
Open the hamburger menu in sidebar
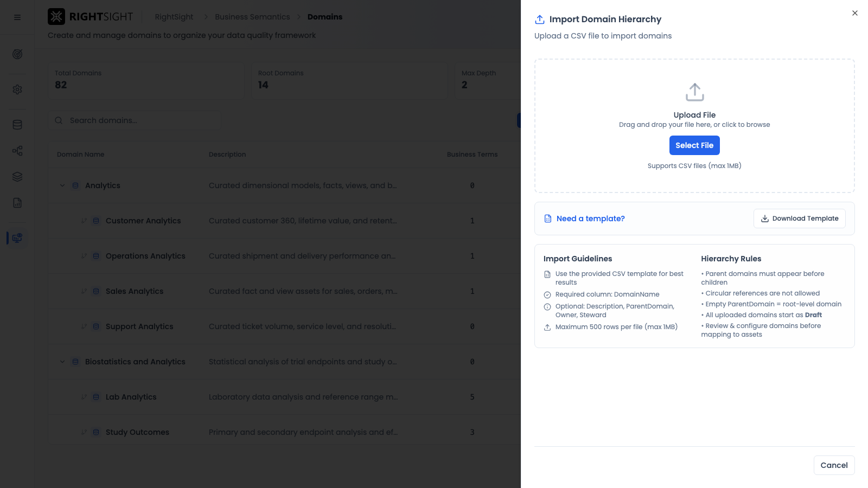[x=17, y=17]
